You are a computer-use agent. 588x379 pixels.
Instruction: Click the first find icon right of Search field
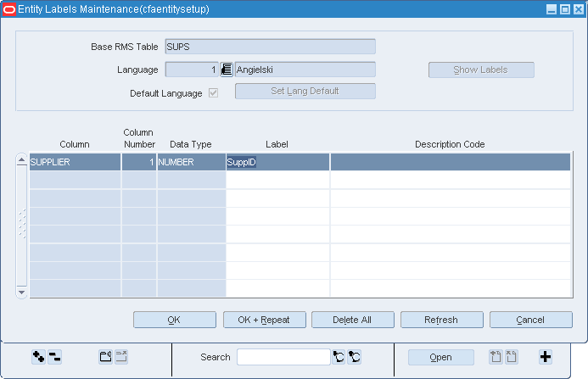[x=339, y=357]
